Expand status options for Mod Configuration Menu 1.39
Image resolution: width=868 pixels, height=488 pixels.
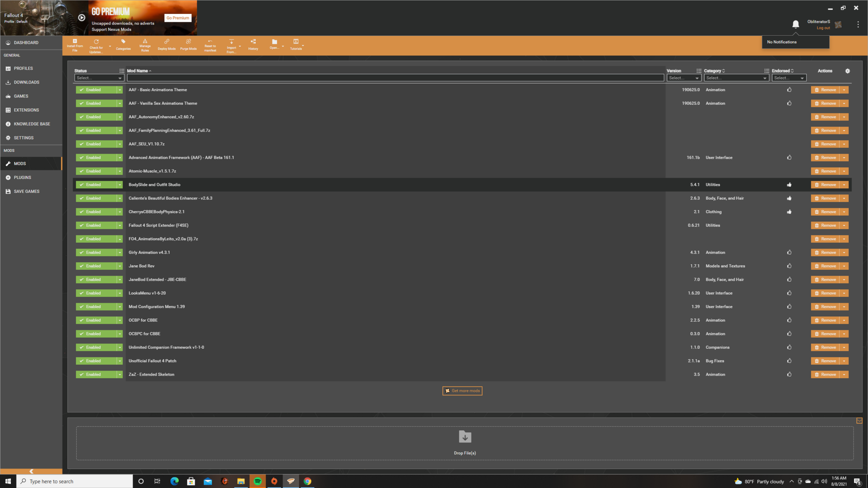pyautogui.click(x=120, y=307)
